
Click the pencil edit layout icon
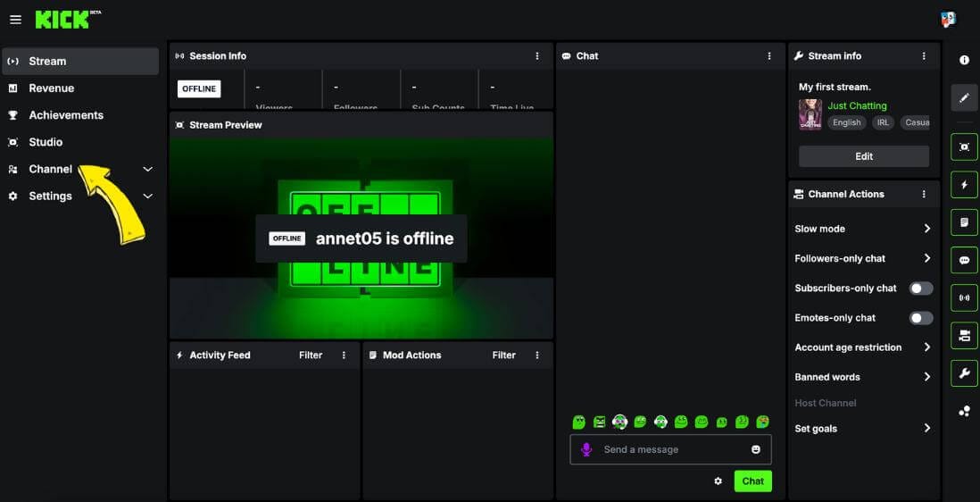point(964,97)
